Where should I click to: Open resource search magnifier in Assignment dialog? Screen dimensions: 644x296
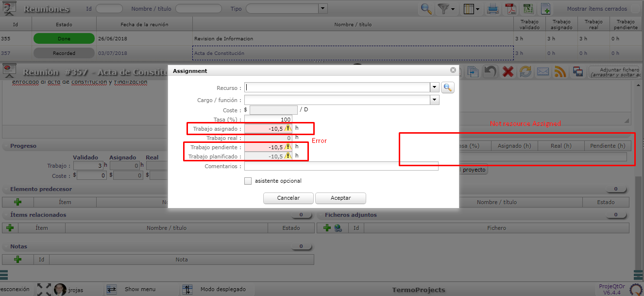[447, 87]
